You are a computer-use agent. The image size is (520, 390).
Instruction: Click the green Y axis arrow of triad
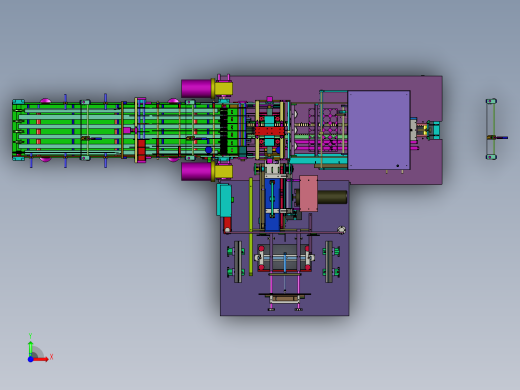tap(30, 348)
